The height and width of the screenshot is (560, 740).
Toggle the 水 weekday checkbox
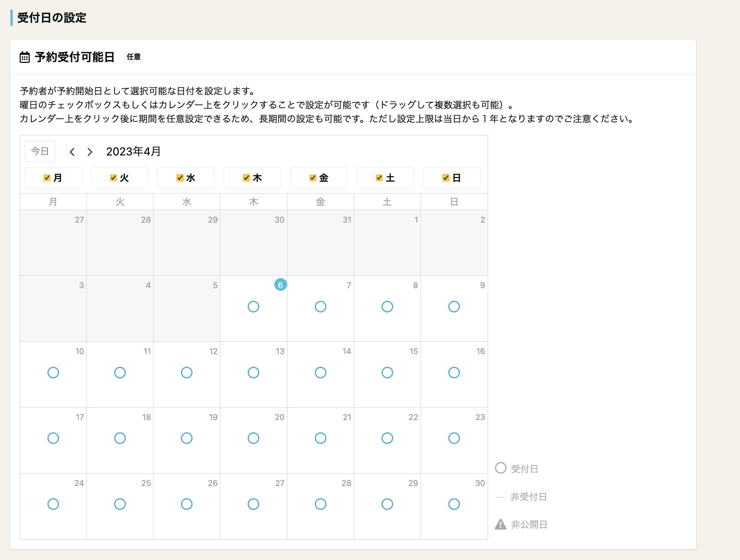pyautogui.click(x=179, y=178)
